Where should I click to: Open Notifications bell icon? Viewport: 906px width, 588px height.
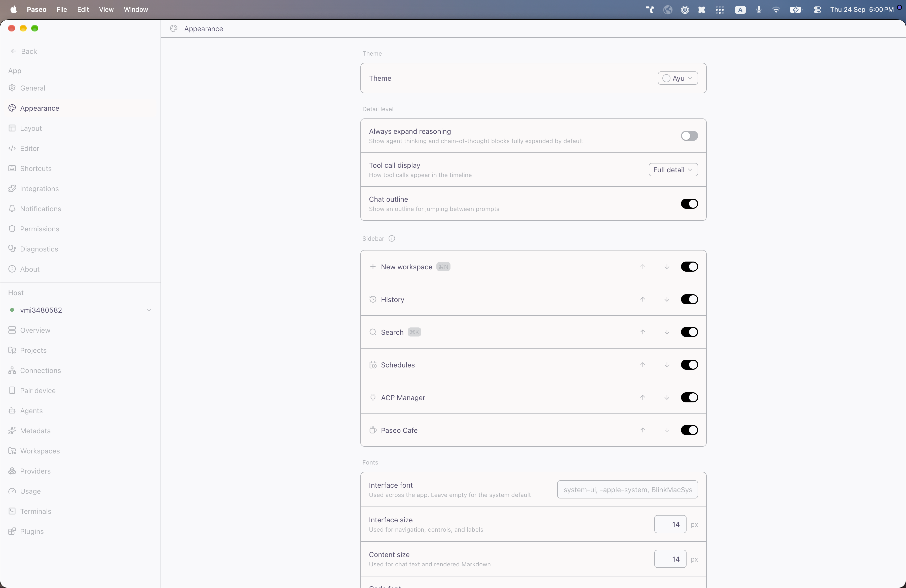coord(12,209)
